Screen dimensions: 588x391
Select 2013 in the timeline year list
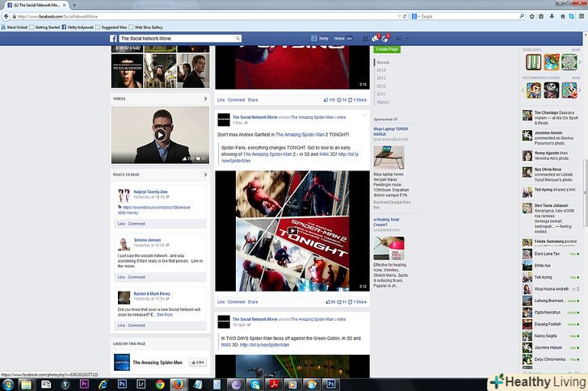pos(381,78)
